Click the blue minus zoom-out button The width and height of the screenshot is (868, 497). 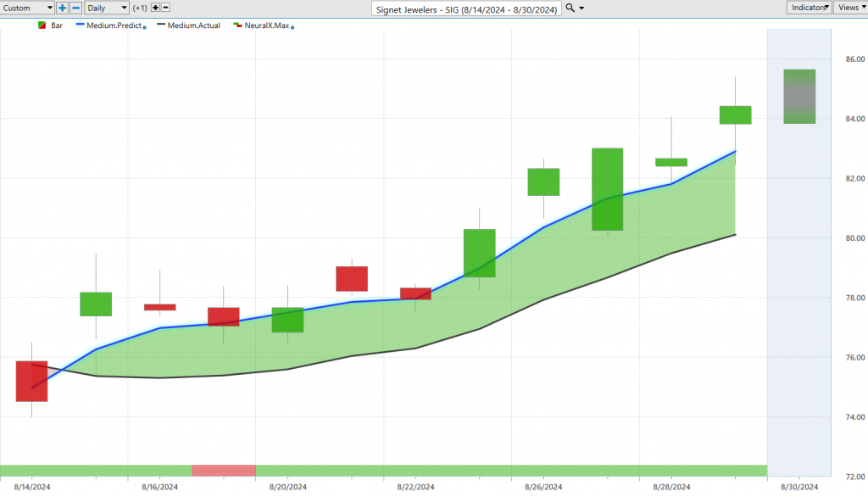(76, 8)
